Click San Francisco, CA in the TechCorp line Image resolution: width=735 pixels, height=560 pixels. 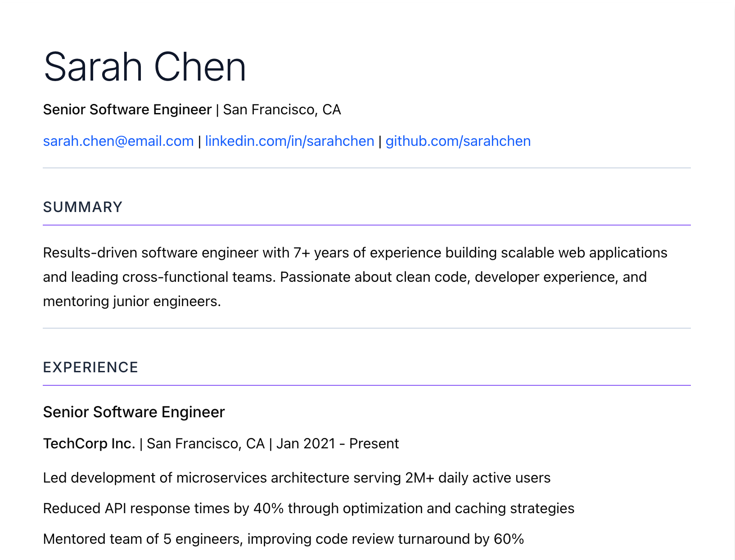click(x=205, y=444)
